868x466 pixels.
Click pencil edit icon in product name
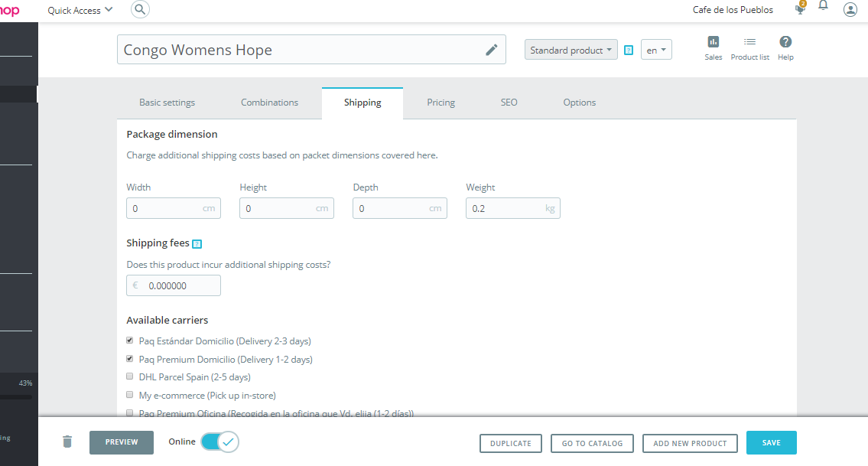[492, 50]
